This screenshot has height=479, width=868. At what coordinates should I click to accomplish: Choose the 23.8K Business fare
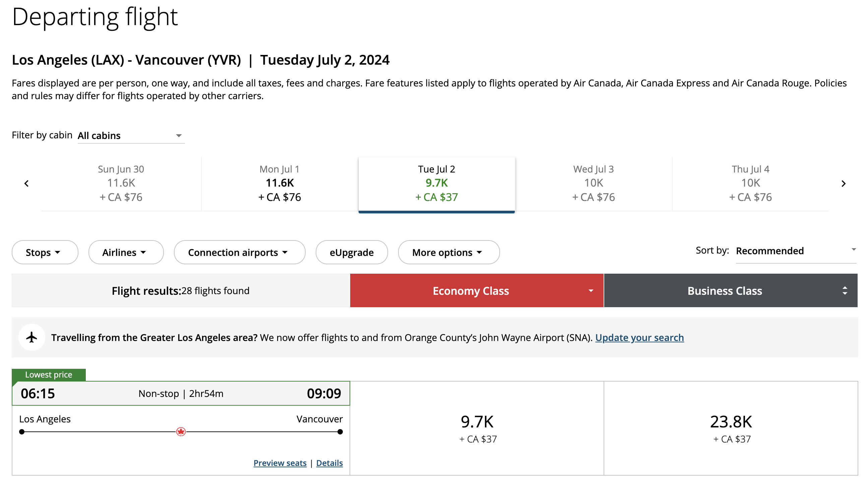coord(731,428)
